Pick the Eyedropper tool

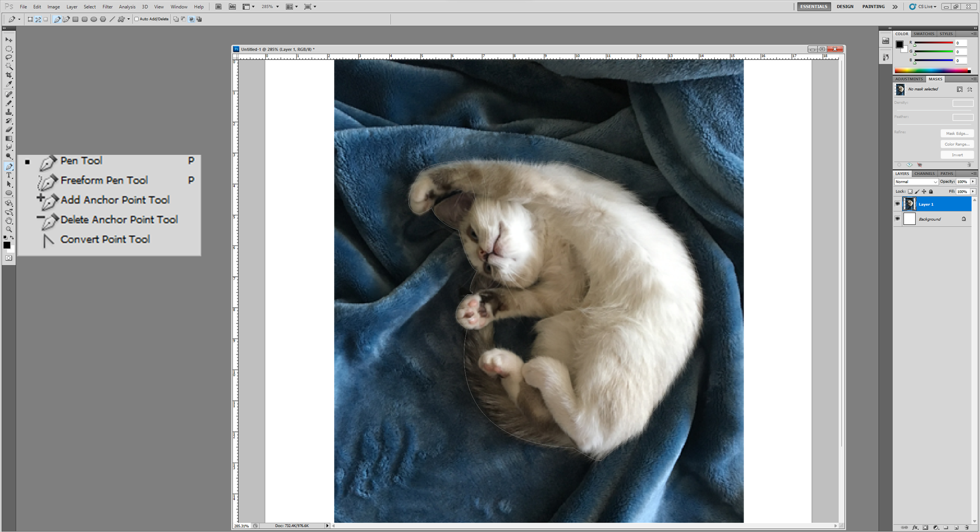pos(9,84)
